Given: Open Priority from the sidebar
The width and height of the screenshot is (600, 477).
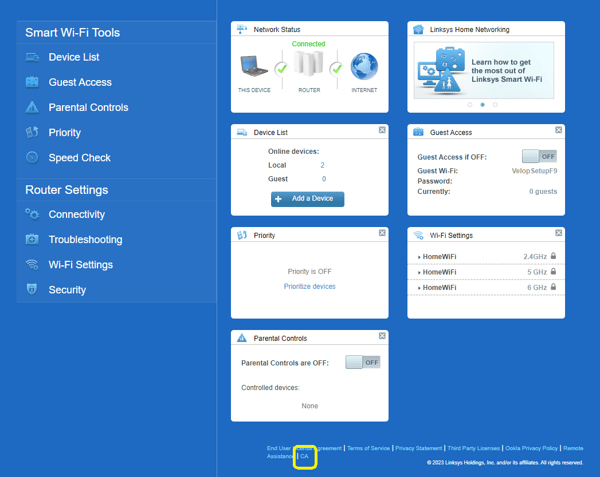Looking at the screenshot, I should tap(65, 133).
